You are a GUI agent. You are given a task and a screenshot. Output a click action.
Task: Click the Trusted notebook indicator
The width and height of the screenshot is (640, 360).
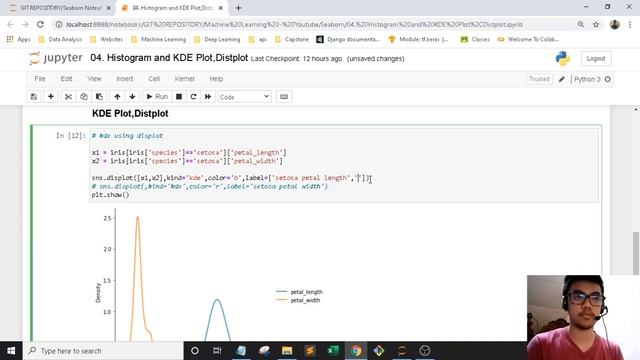539,79
